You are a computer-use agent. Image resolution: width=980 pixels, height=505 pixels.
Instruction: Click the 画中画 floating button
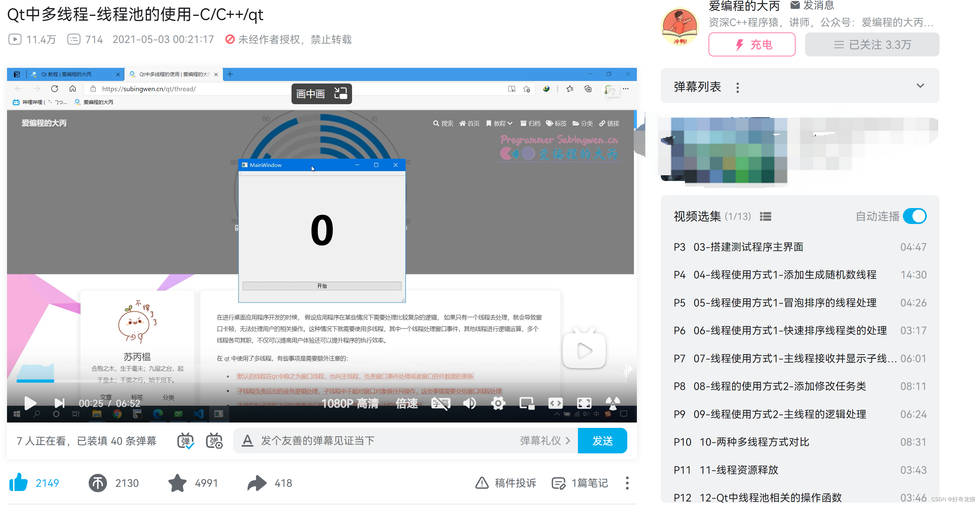(321, 94)
